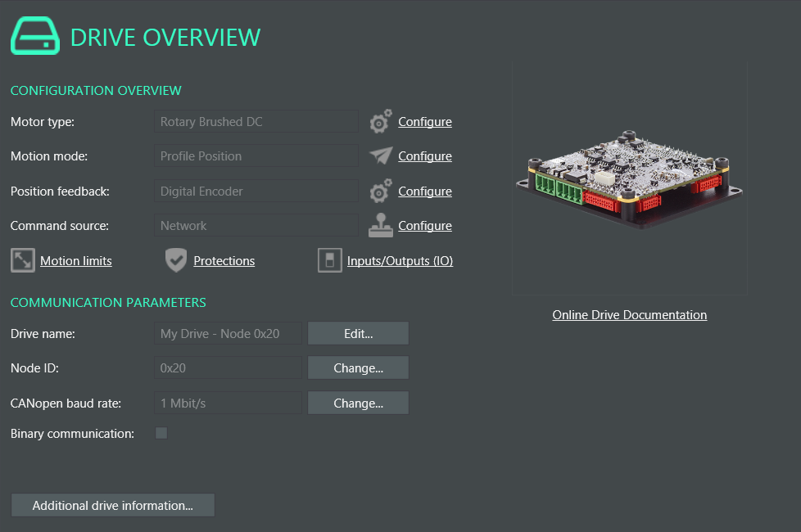Open Additional drive information dialog

[x=113, y=506]
